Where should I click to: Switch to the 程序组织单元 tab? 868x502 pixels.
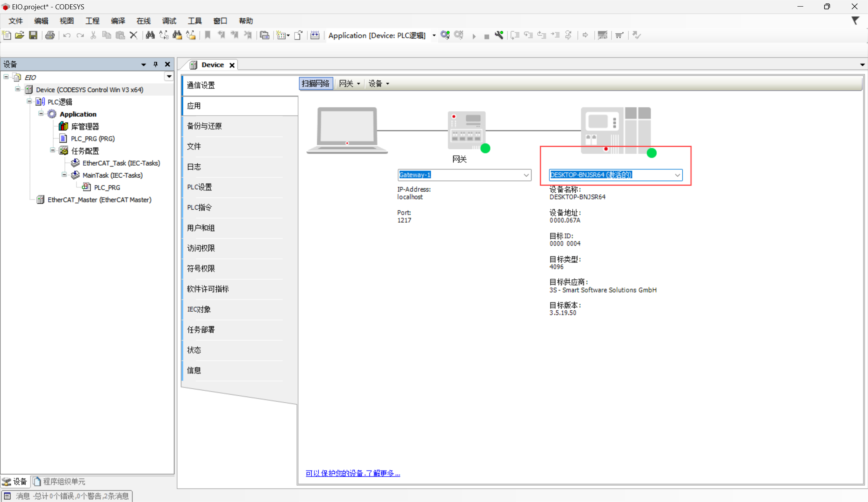point(59,481)
